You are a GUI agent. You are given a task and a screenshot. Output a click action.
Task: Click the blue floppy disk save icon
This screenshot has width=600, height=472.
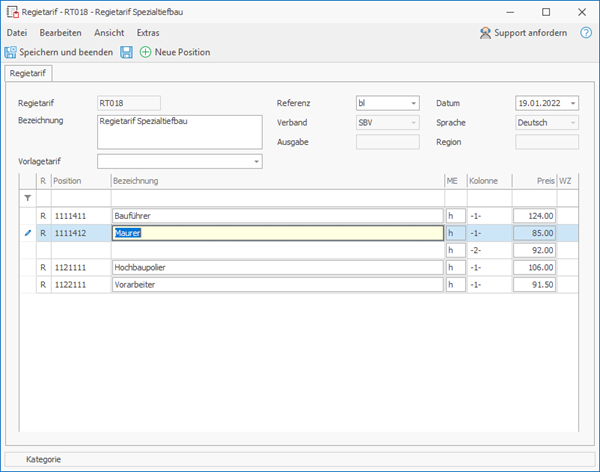coord(127,52)
